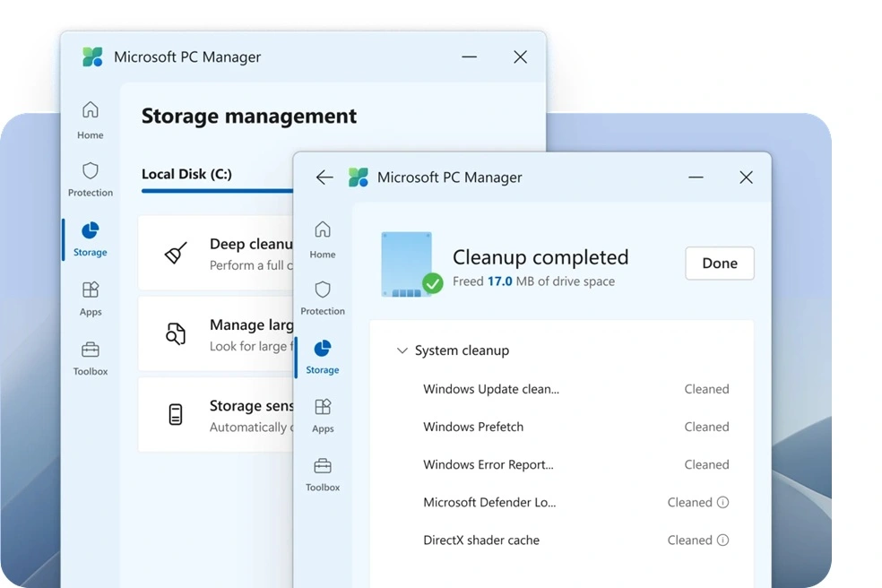Minimize the back PC Manager window
The height and width of the screenshot is (588, 882).
tap(469, 56)
